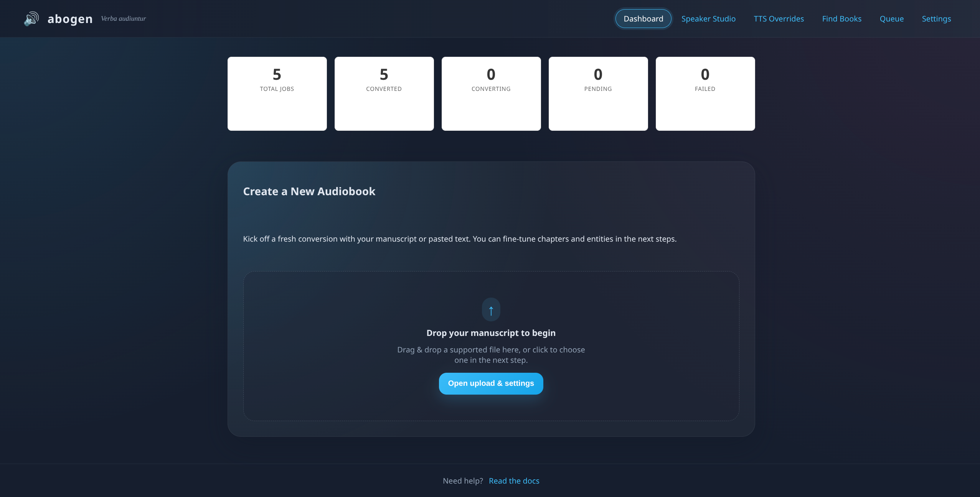Select the Pending stat card
The image size is (980, 497).
pyautogui.click(x=598, y=94)
